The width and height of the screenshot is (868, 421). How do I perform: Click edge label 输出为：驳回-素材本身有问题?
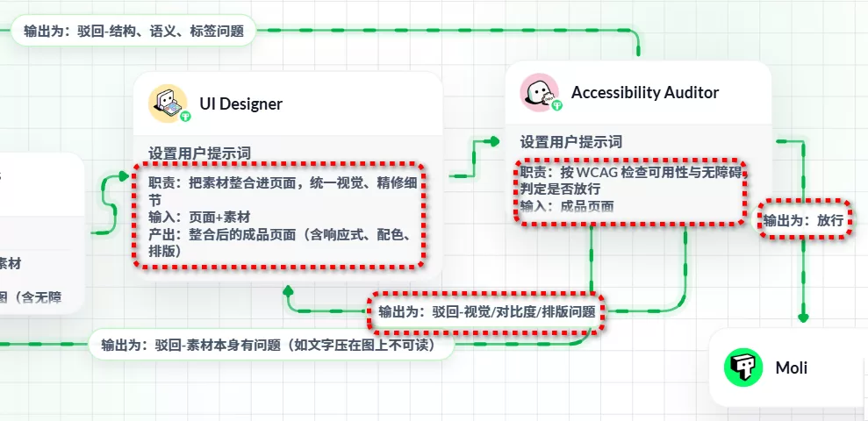[x=271, y=346]
